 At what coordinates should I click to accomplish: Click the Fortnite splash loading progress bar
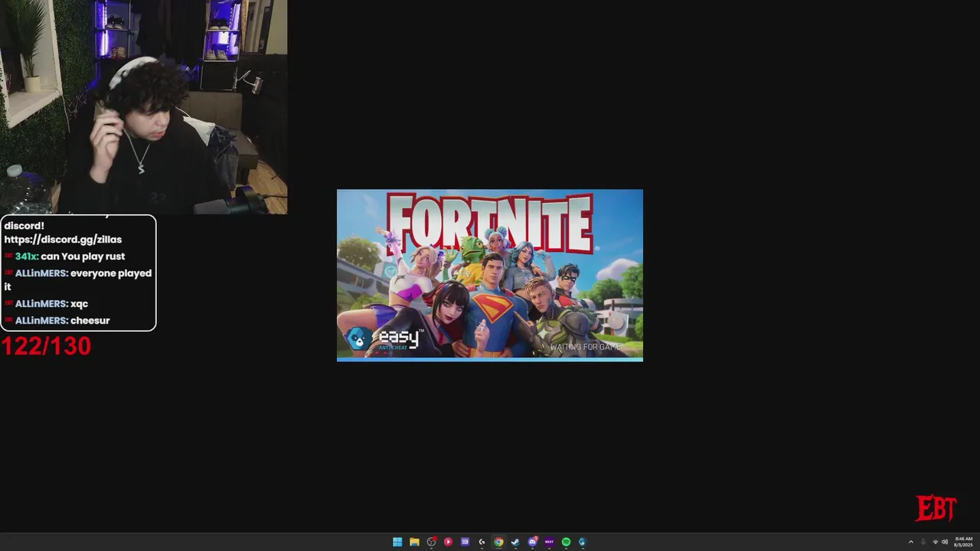click(490, 359)
